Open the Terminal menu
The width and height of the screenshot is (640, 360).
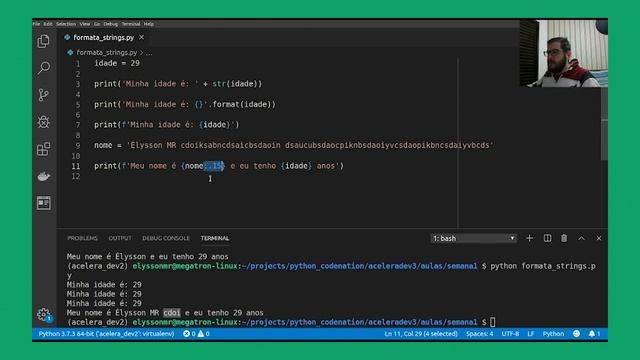click(131, 24)
